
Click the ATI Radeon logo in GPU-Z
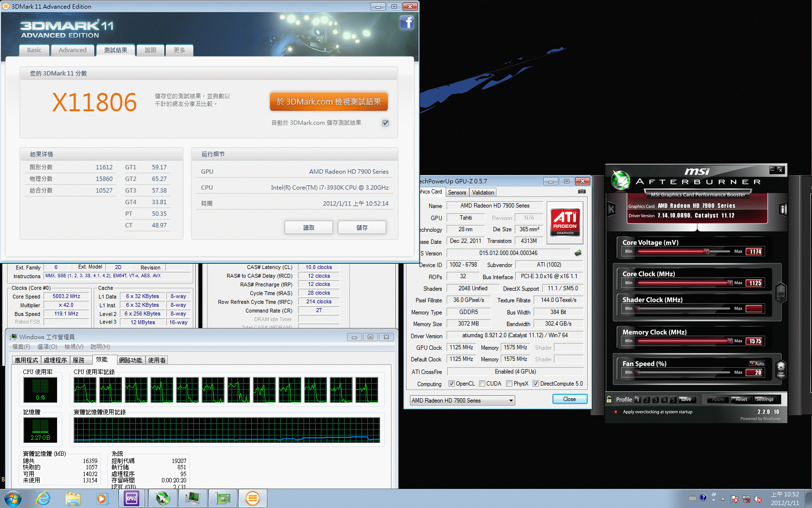565,222
